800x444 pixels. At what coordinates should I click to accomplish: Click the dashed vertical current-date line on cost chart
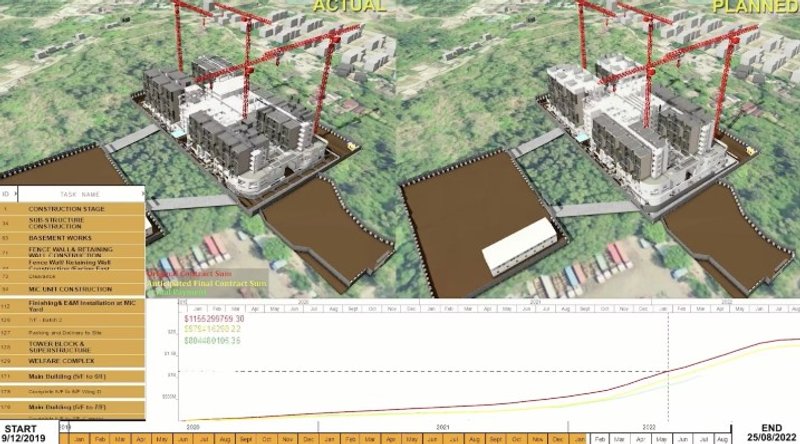[668, 365]
